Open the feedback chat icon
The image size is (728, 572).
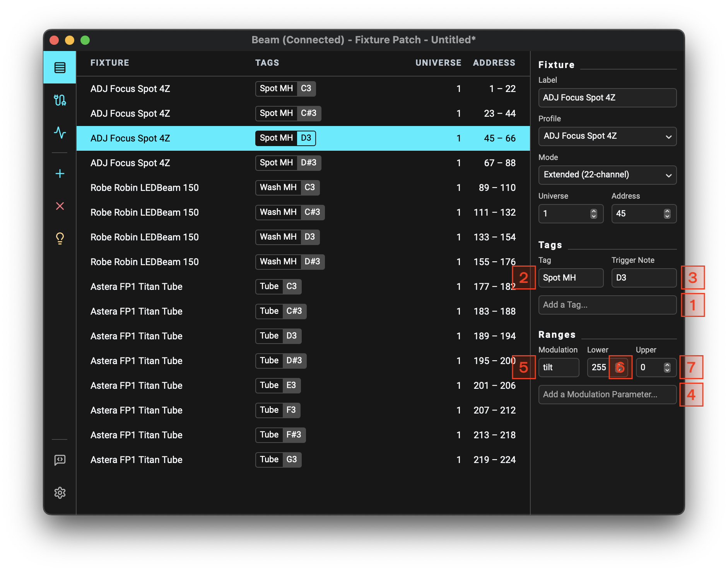60,460
